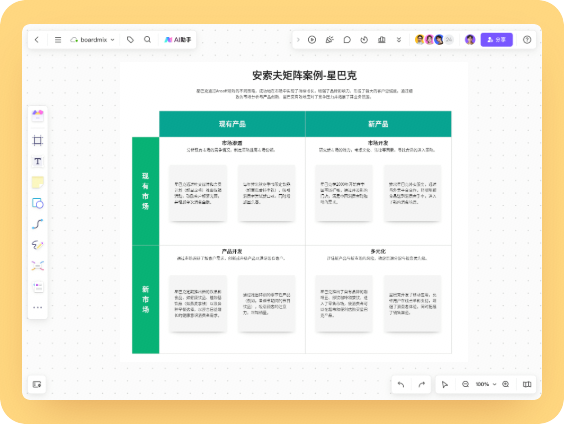Zoom out with the minus magnifier
Viewport: 564px width, 424px height.
tap(465, 384)
